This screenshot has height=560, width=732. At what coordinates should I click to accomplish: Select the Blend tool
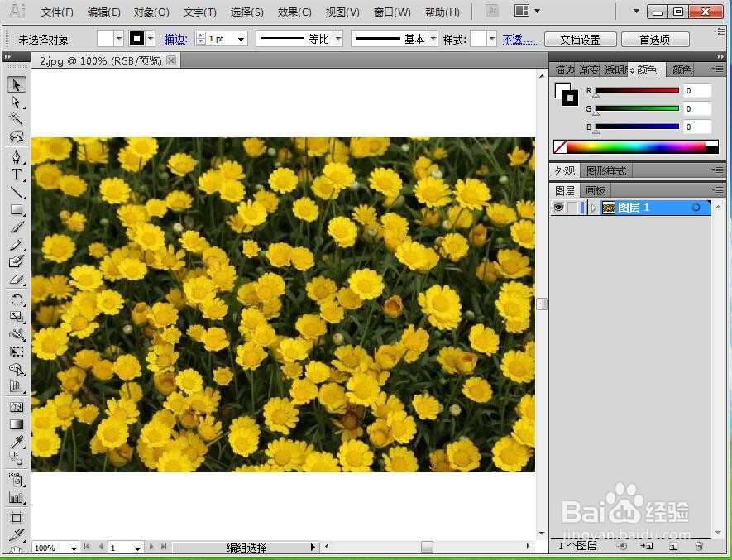click(x=17, y=458)
